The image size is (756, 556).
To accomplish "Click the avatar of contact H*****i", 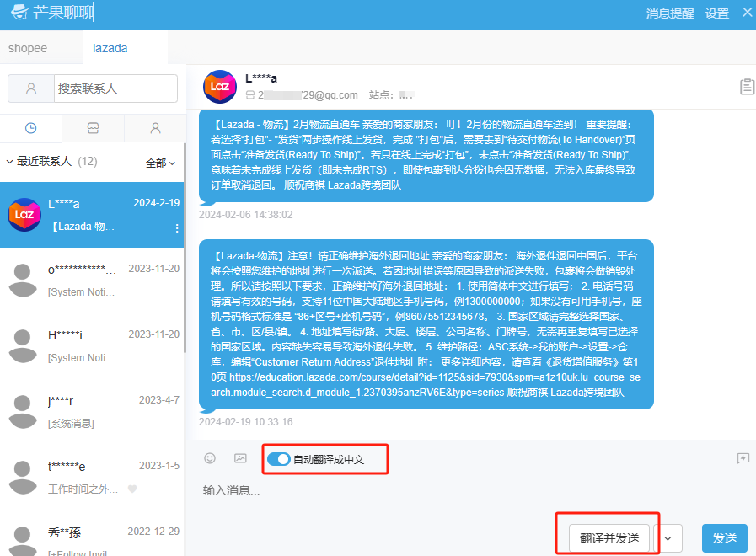I will coord(23,346).
